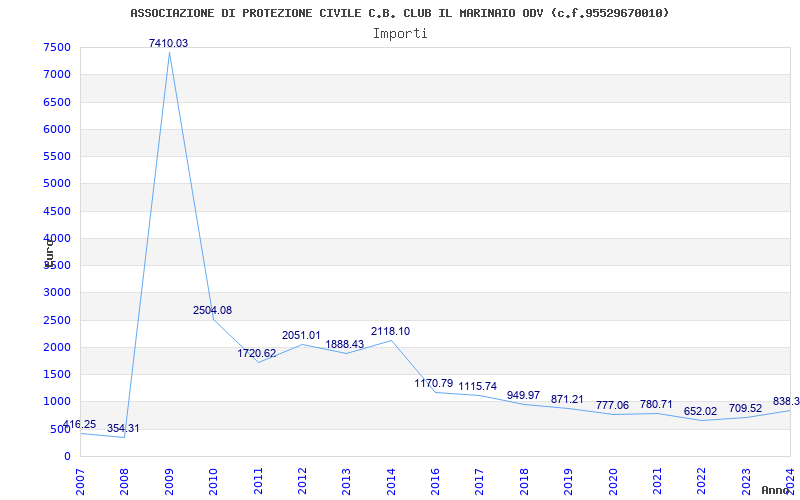The height and width of the screenshot is (500, 800).
Task: Click the Importi chart subtitle
Action: [x=400, y=33]
